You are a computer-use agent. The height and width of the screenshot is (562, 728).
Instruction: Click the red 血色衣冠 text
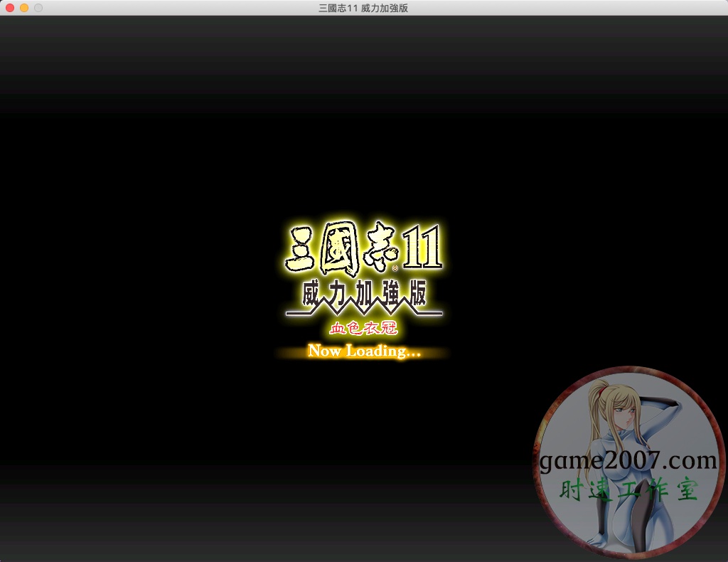tap(363, 328)
